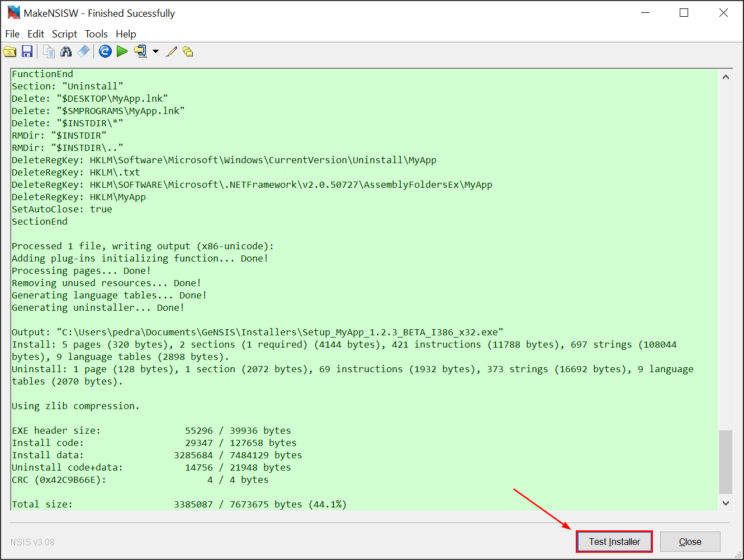Click the Set Compressor clamp icon

click(x=140, y=51)
